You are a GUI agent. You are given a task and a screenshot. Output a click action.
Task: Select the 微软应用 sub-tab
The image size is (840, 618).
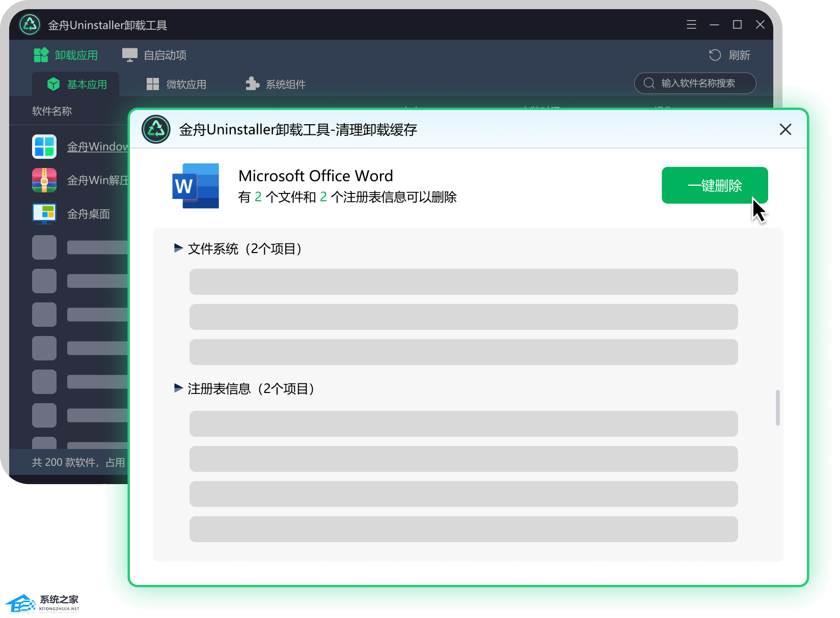pyautogui.click(x=176, y=84)
